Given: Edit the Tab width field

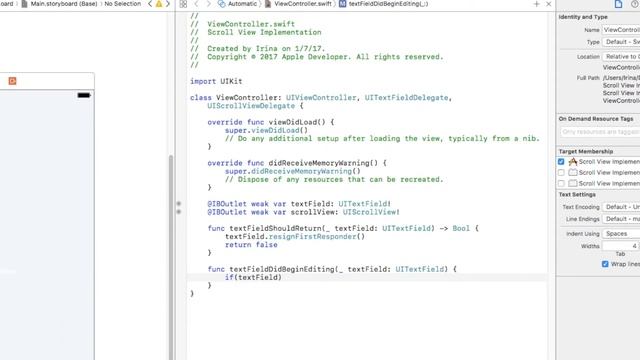Looking at the screenshot, I should [620, 246].
